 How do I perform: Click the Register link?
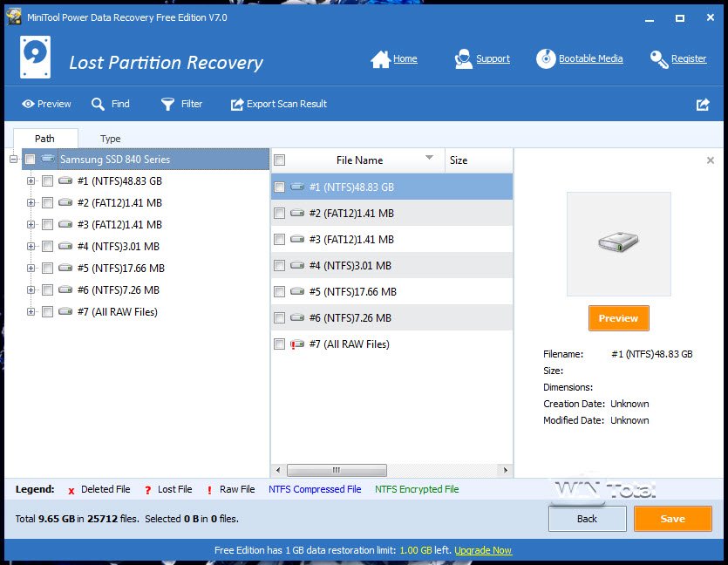click(689, 58)
